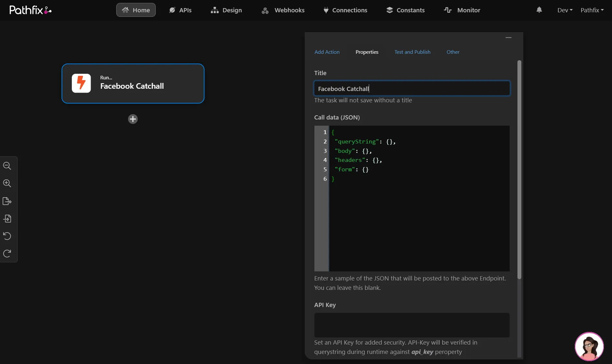
Task: Expand the Pathfix account dropdown
Action: (592, 10)
